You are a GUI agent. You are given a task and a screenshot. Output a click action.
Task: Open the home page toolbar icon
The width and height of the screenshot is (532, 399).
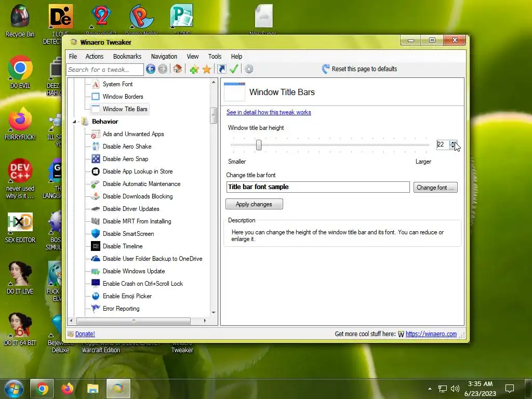pyautogui.click(x=178, y=69)
